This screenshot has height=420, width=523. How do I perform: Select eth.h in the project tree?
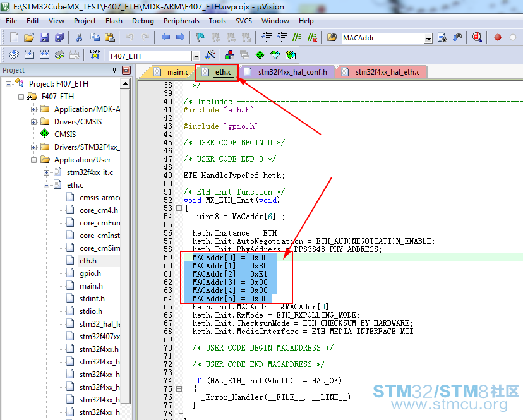pos(88,261)
